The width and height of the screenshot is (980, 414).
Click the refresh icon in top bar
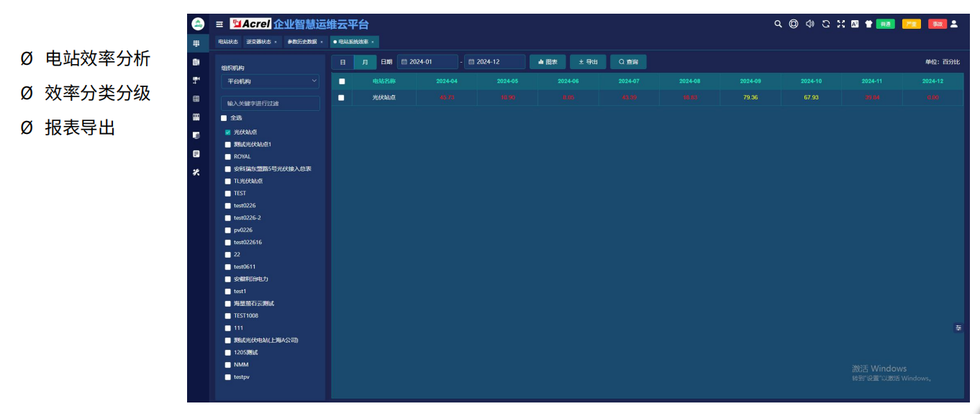[x=825, y=24]
